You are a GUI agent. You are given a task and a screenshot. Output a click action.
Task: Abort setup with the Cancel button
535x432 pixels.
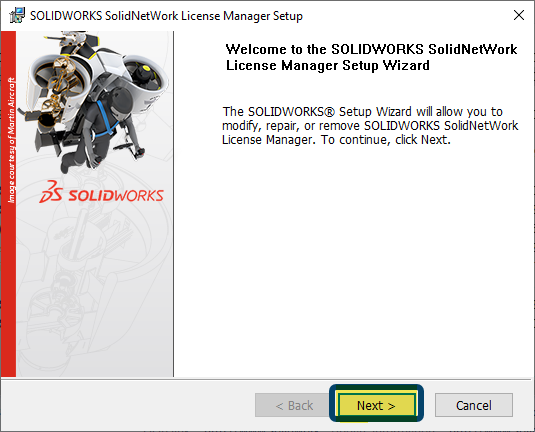pos(474,405)
